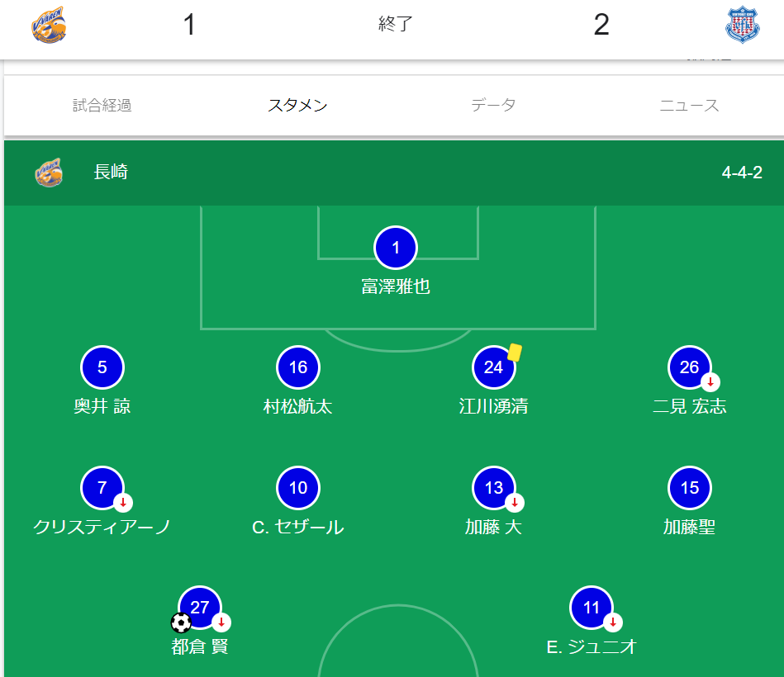The height and width of the screenshot is (677, 784).
Task: Click number 15 circle for 加藤聖
Action: (689, 488)
